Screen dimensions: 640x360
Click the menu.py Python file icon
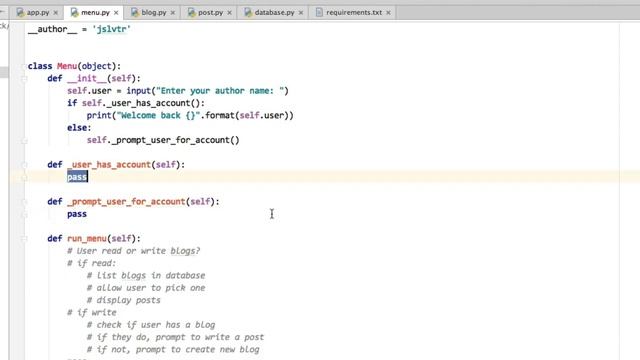74,13
